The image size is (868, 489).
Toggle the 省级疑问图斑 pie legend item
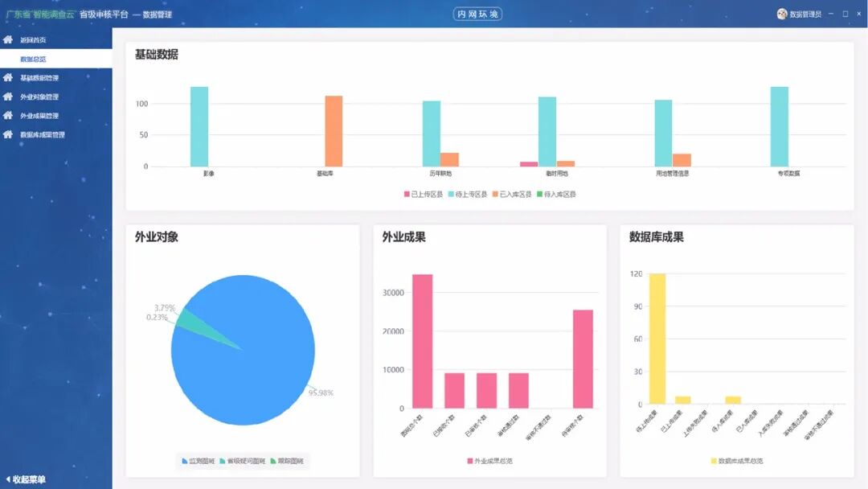(243, 461)
